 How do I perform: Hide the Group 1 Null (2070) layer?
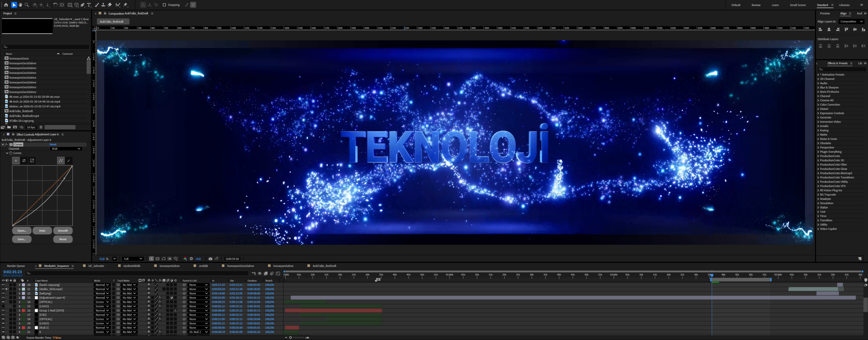[3, 311]
